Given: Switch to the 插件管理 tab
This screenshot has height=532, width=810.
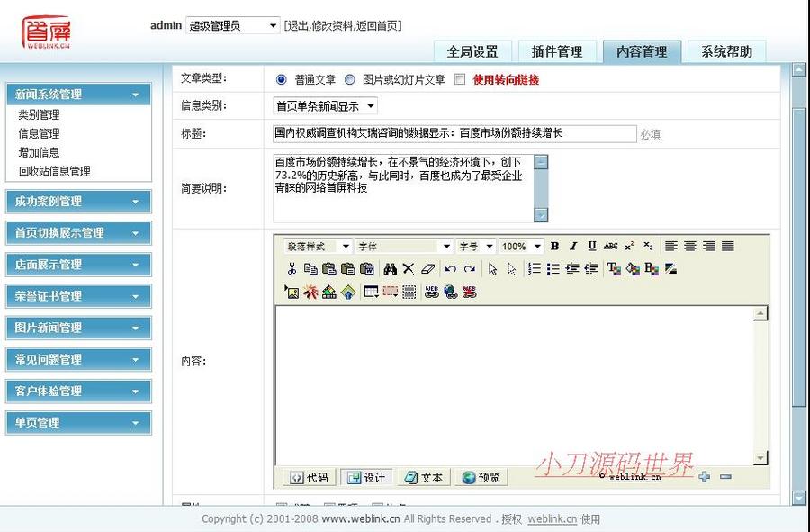Looking at the screenshot, I should (x=557, y=51).
